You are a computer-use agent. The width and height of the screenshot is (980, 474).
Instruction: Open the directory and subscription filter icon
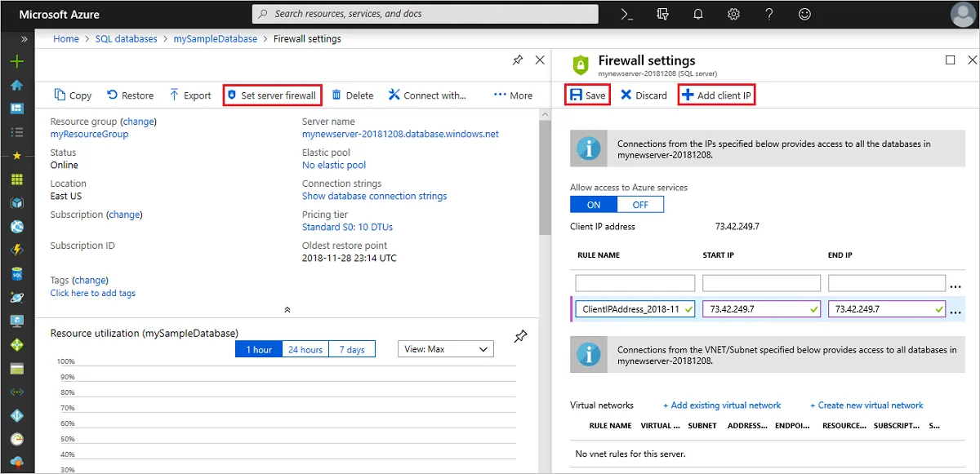[662, 14]
